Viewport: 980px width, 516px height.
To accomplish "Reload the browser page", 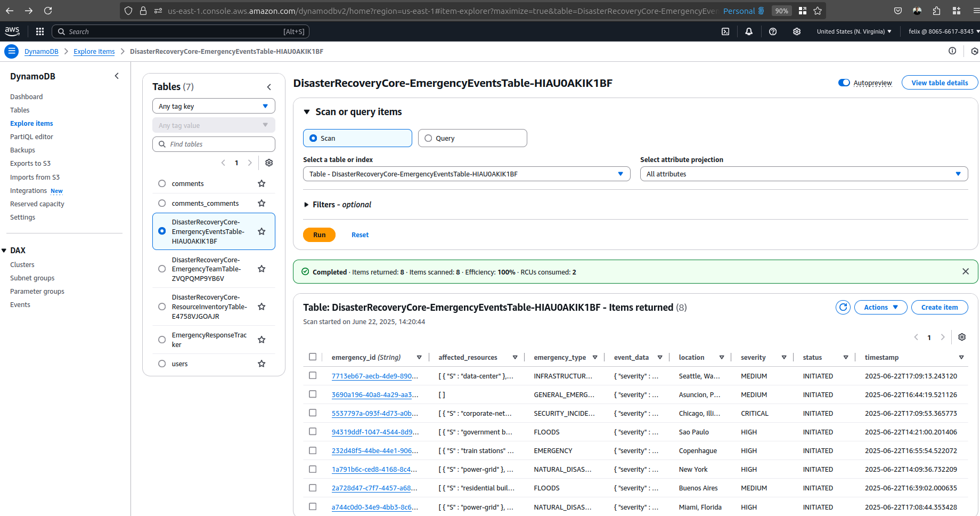I will click(x=48, y=11).
